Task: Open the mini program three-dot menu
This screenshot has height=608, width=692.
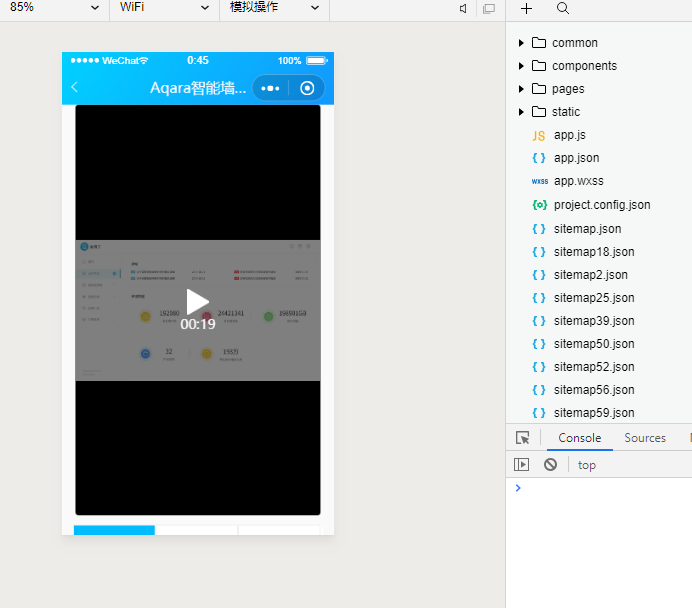Action: tap(270, 88)
